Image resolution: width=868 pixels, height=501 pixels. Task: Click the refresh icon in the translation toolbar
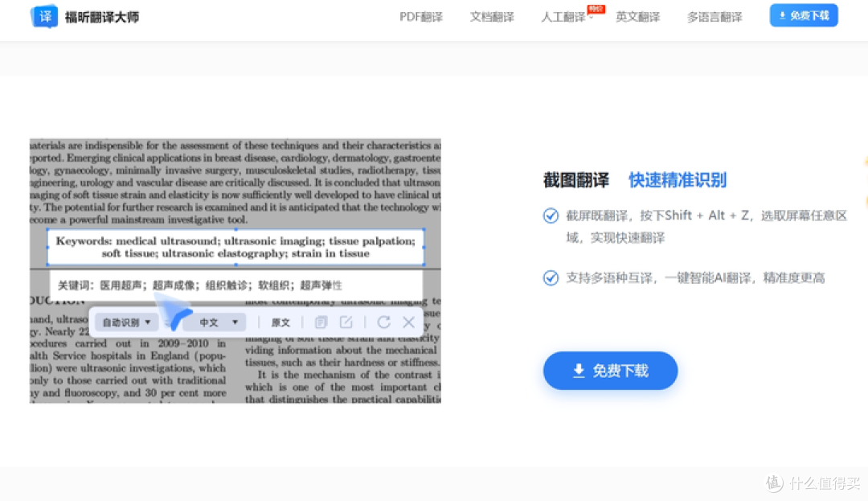pyautogui.click(x=383, y=322)
